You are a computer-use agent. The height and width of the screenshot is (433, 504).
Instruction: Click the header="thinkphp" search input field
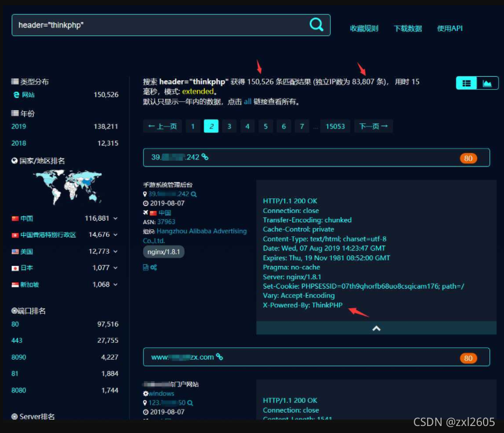tap(171, 25)
